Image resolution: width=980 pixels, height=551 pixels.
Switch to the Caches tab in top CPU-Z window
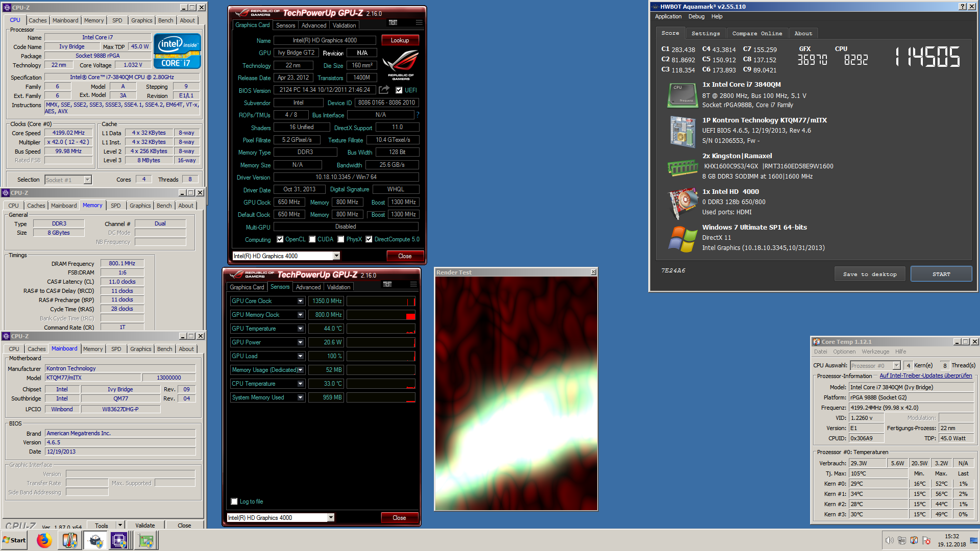click(38, 20)
